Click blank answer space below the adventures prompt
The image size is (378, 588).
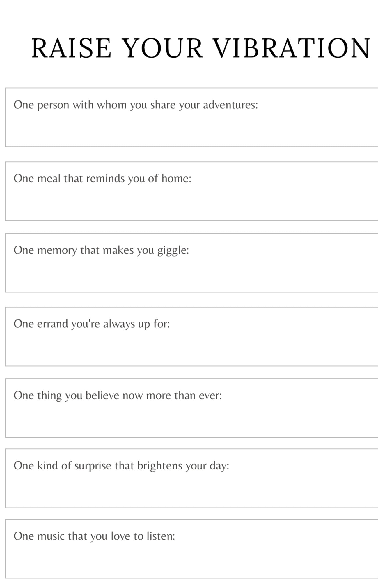192,130
